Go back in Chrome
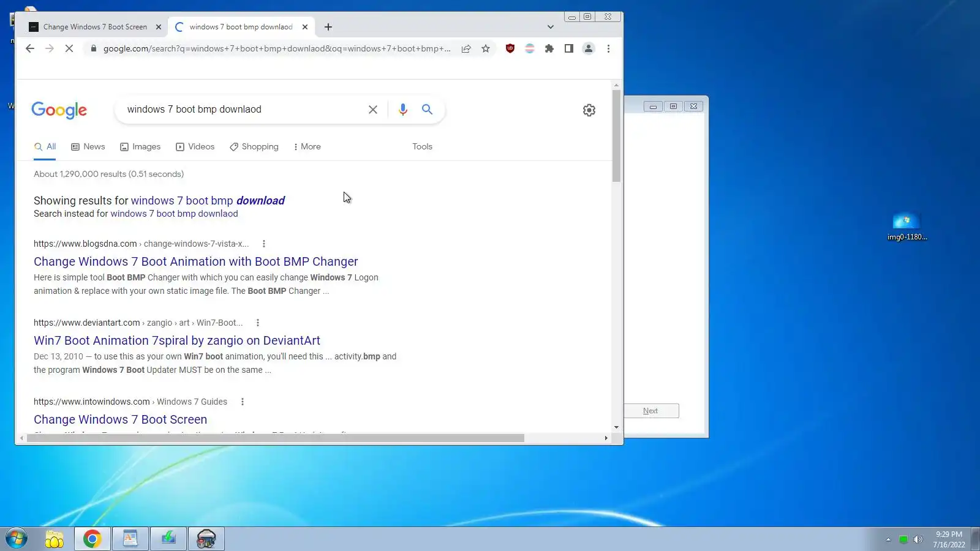The width and height of the screenshot is (980, 551). point(30,48)
